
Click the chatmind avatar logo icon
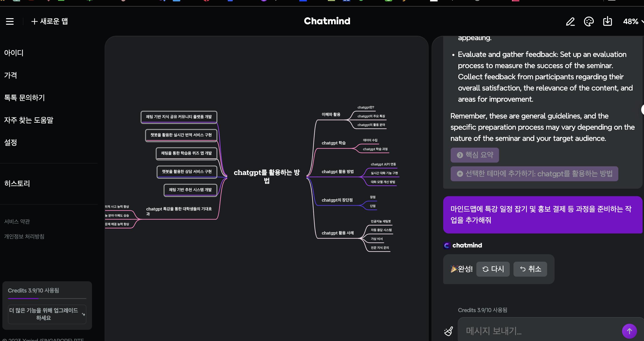coord(447,246)
